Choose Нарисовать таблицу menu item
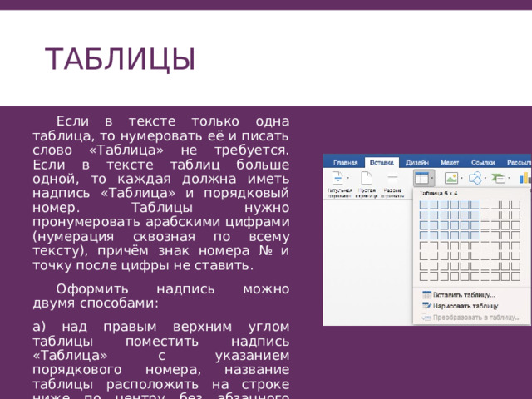The height and width of the screenshot is (399, 532). 460,306
